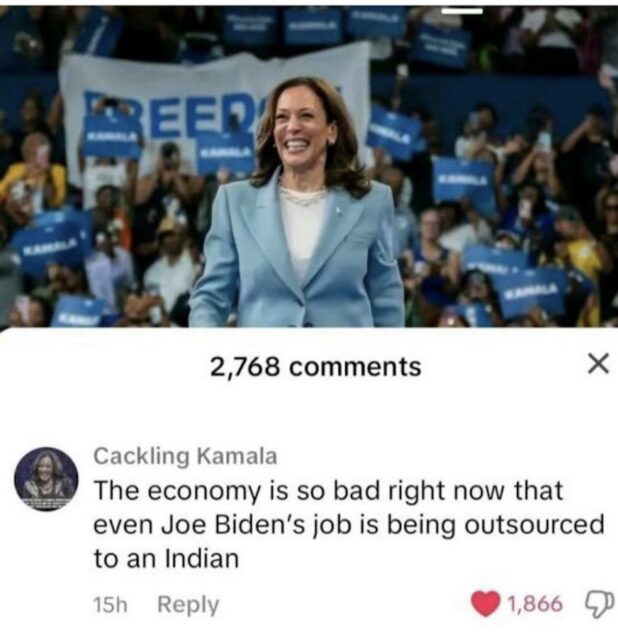
Task: Open the commenter's circular profile picture
Action: [46, 479]
